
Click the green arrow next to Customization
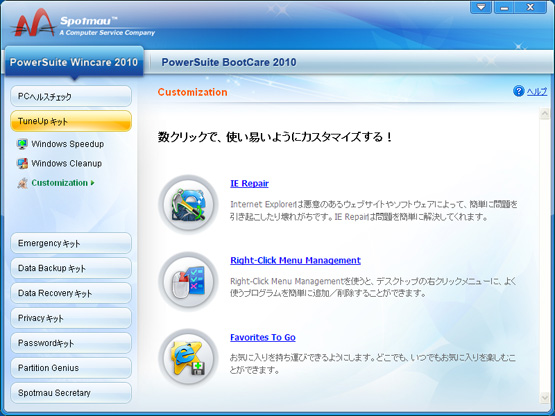[92, 183]
